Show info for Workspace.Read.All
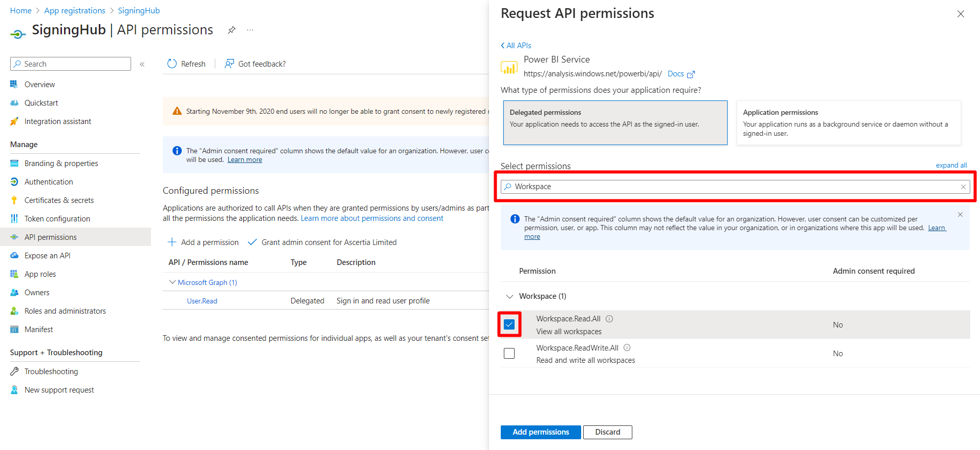Screen dimensions: 980x450 [609, 318]
